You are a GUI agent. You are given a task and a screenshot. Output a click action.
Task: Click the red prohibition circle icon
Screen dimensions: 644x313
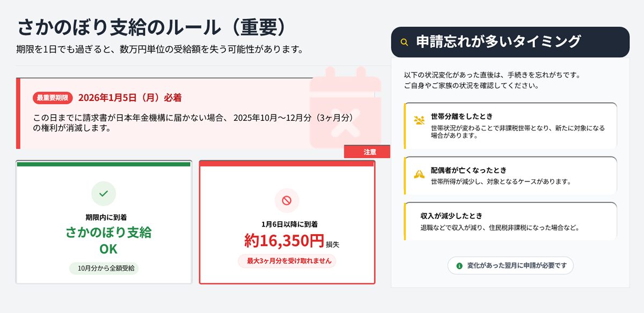287,201
